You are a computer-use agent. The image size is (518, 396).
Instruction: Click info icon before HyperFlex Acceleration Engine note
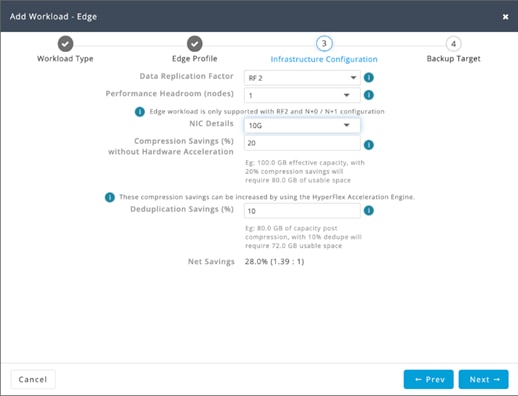(x=110, y=197)
